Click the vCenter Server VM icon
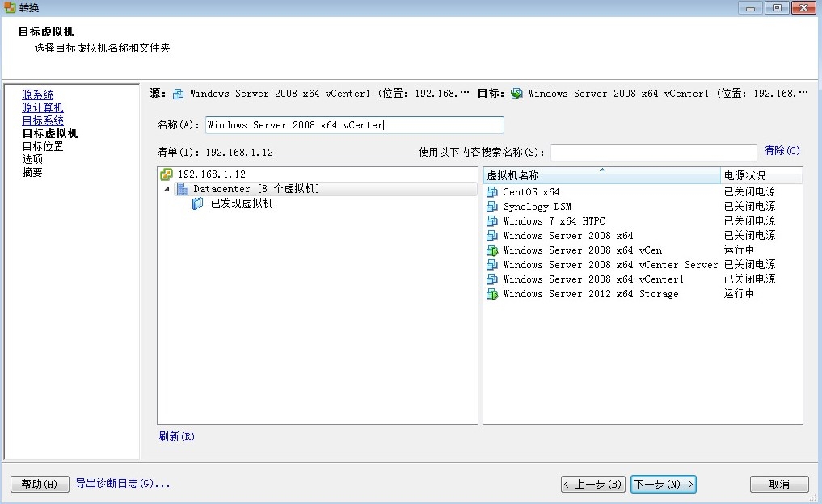 pyautogui.click(x=491, y=265)
